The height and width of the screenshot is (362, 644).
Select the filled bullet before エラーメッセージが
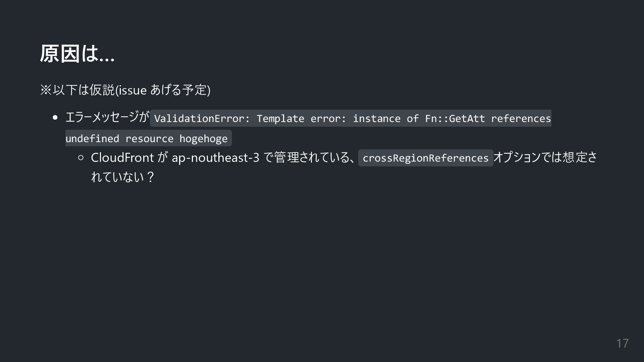pos(55,118)
